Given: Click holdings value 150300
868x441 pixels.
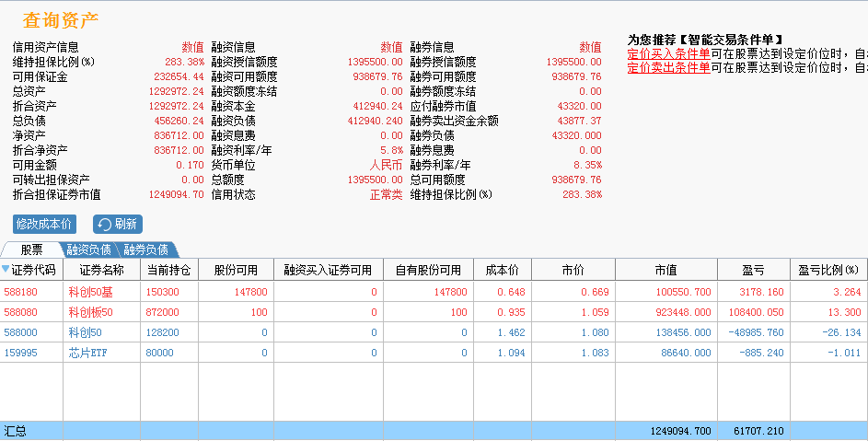Looking at the screenshot, I should [x=162, y=292].
